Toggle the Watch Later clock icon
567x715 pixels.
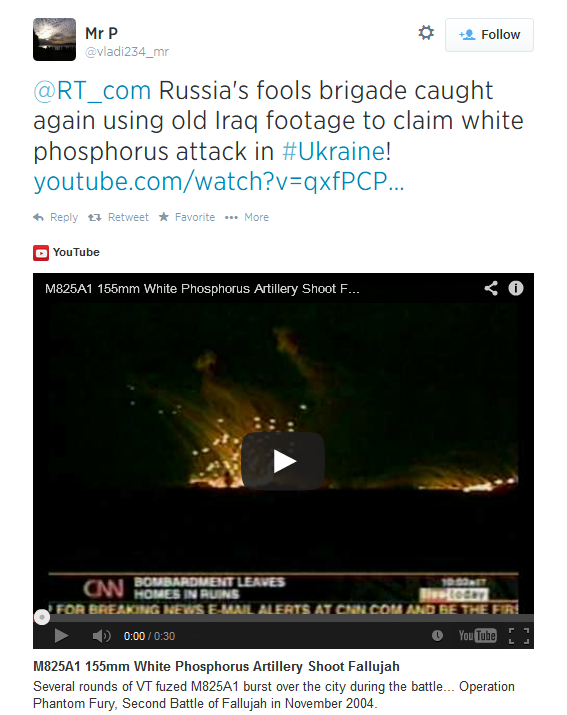click(437, 636)
